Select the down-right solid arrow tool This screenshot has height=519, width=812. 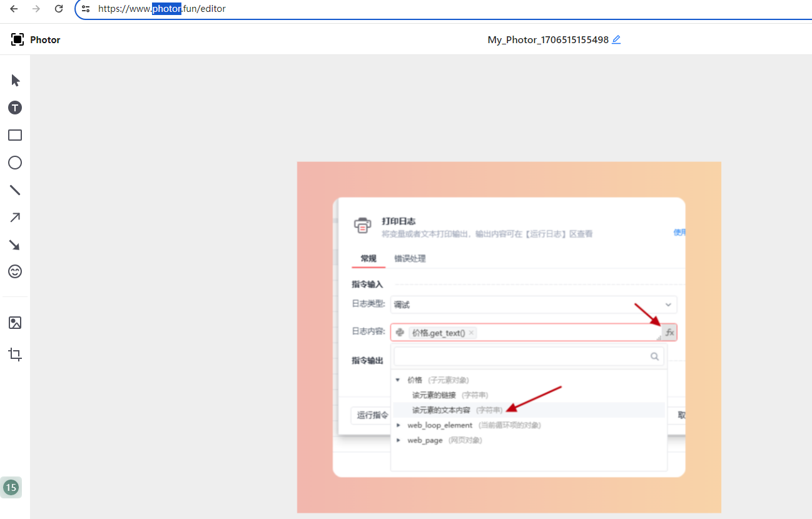click(15, 244)
